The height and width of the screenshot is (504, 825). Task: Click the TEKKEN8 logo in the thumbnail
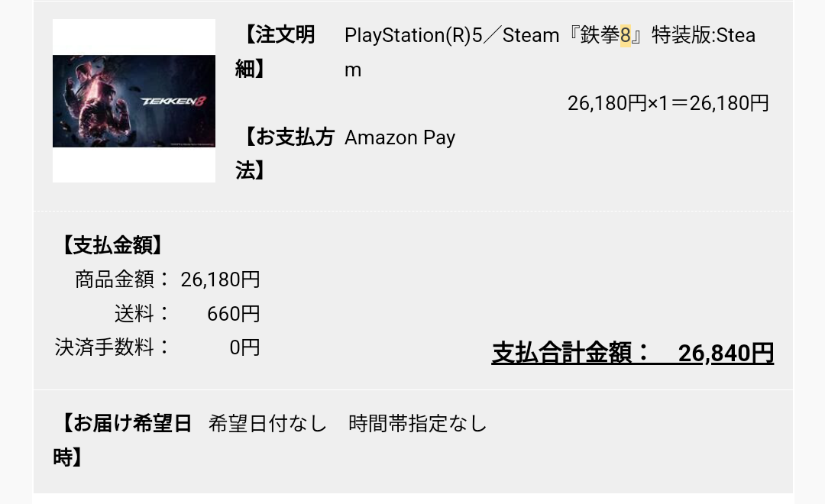click(x=173, y=101)
